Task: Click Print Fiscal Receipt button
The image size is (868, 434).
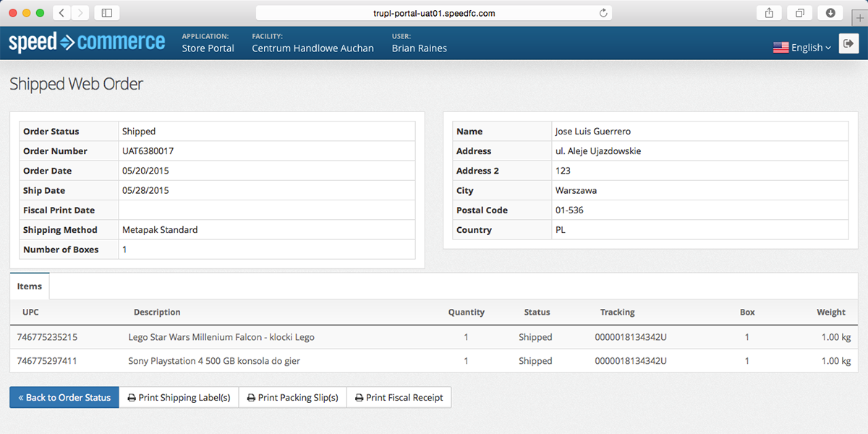Action: tap(399, 397)
